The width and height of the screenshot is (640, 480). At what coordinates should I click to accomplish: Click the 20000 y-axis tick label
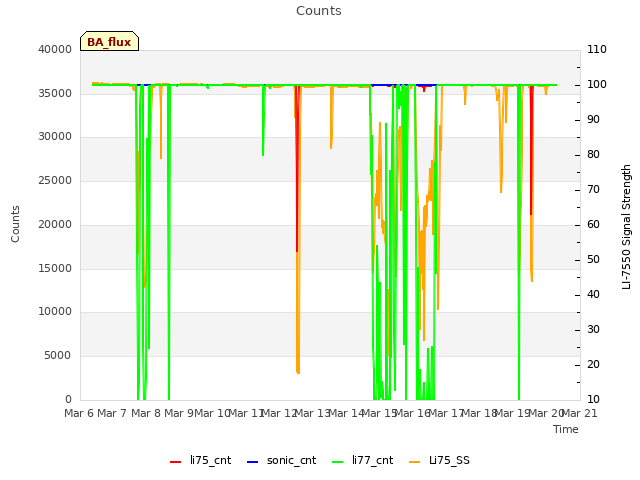pyautogui.click(x=55, y=224)
